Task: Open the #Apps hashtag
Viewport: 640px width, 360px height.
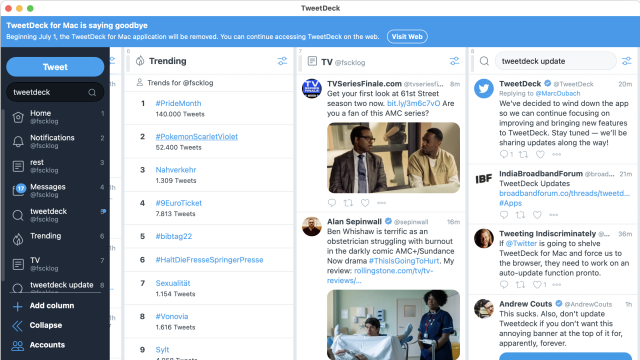Action: click(510, 203)
